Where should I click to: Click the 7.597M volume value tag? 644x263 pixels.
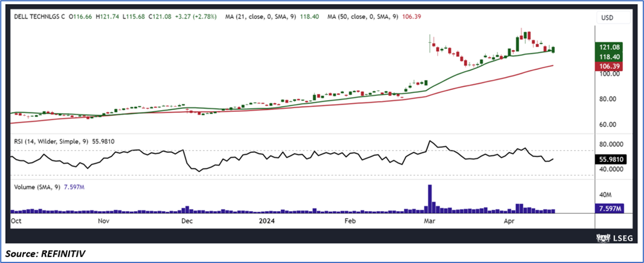click(609, 208)
